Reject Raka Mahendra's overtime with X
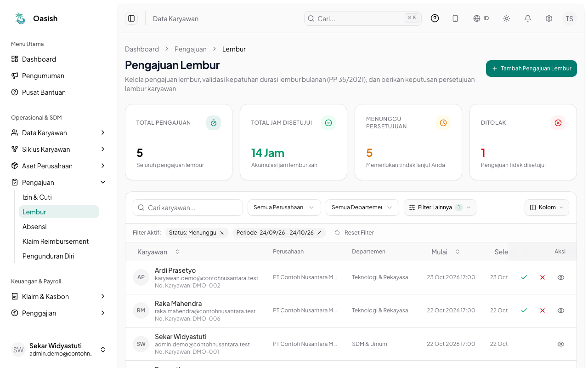The width and height of the screenshot is (588, 368). [543, 310]
